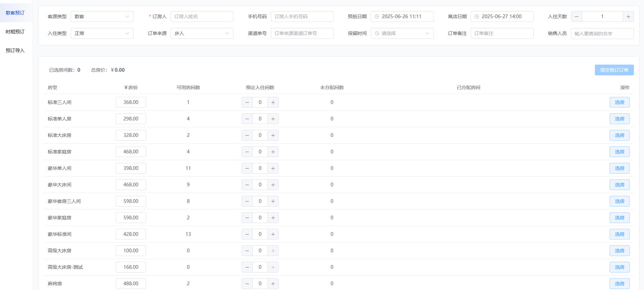Increase room count for 豪华标准间
644x290 pixels.
pyautogui.click(x=273, y=234)
